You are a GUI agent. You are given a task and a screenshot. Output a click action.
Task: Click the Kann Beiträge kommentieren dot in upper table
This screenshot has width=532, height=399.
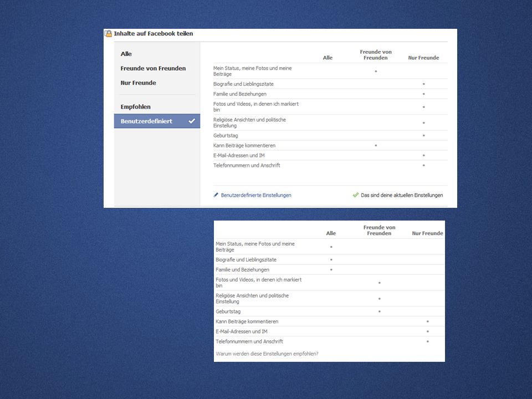(376, 145)
